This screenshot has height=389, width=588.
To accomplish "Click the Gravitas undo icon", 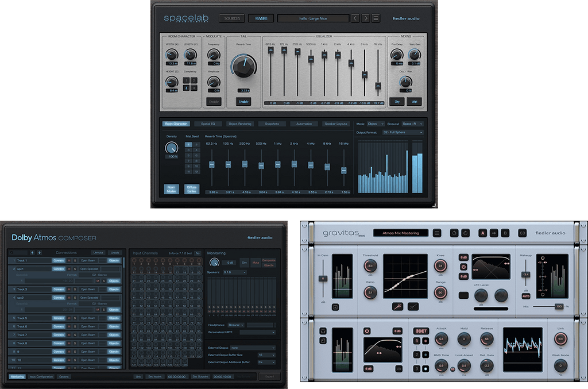I will 454,233.
